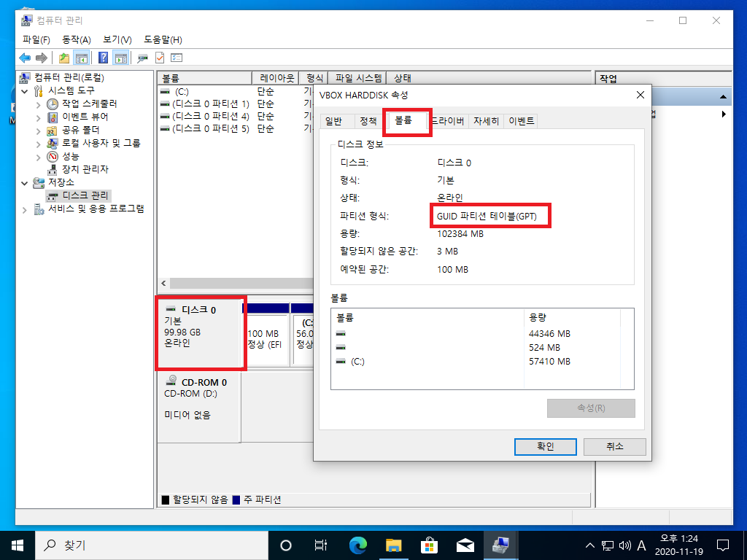Click the Windows taskbar search box

pos(146,545)
